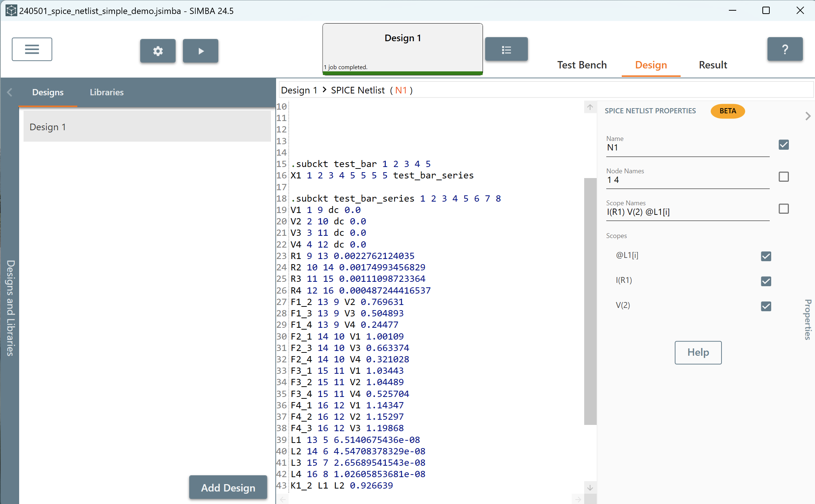Screen dimensions: 815x504
Task: Click line '.subckt test_bar_series 1 2 3 4 5 6 7 8'
Action: pos(396,198)
